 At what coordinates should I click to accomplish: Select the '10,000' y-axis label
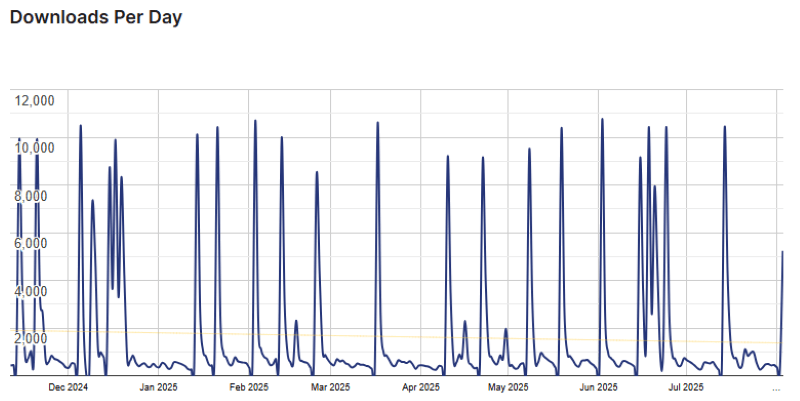click(x=34, y=148)
